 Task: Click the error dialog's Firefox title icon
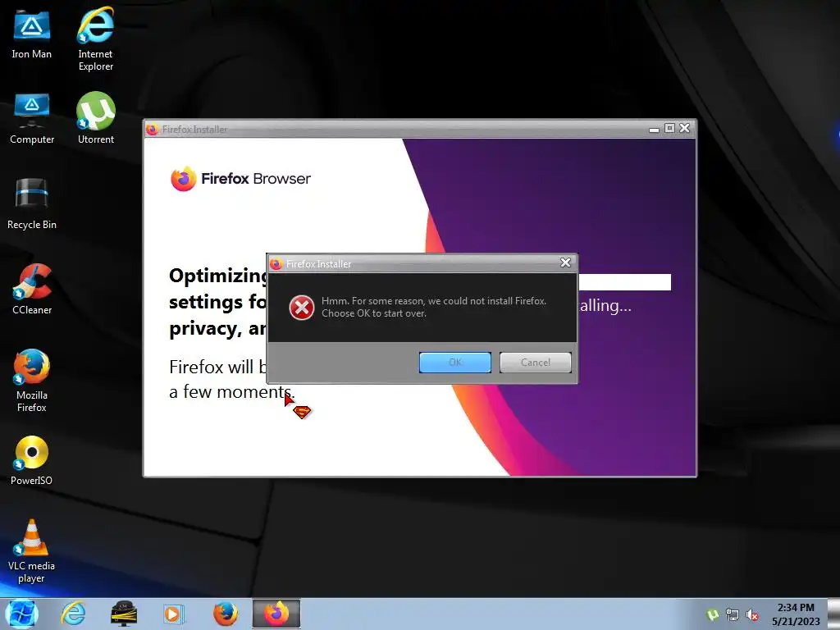pyautogui.click(x=276, y=263)
